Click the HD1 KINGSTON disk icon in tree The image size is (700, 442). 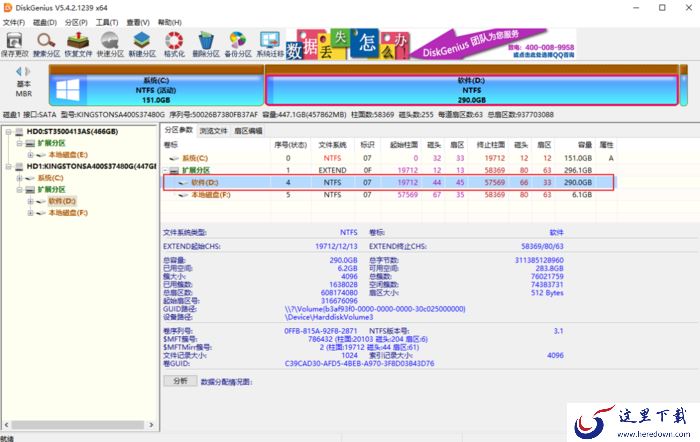(19, 167)
